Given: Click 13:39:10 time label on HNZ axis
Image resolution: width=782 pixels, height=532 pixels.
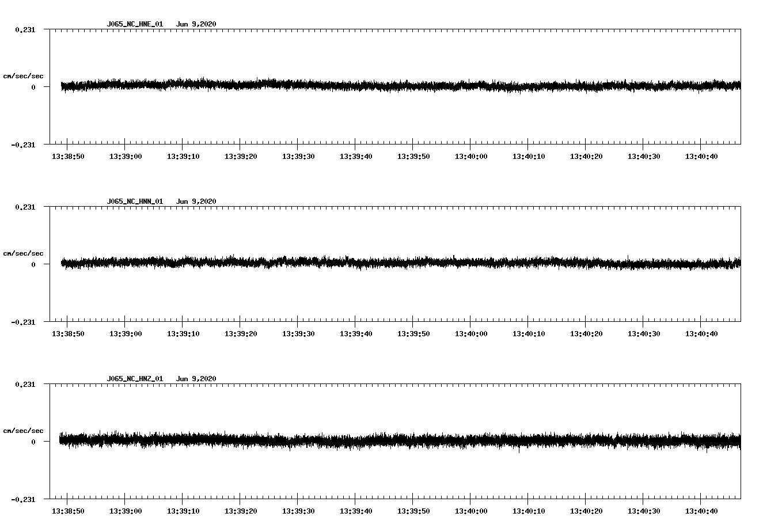Looking at the screenshot, I should click(183, 511).
